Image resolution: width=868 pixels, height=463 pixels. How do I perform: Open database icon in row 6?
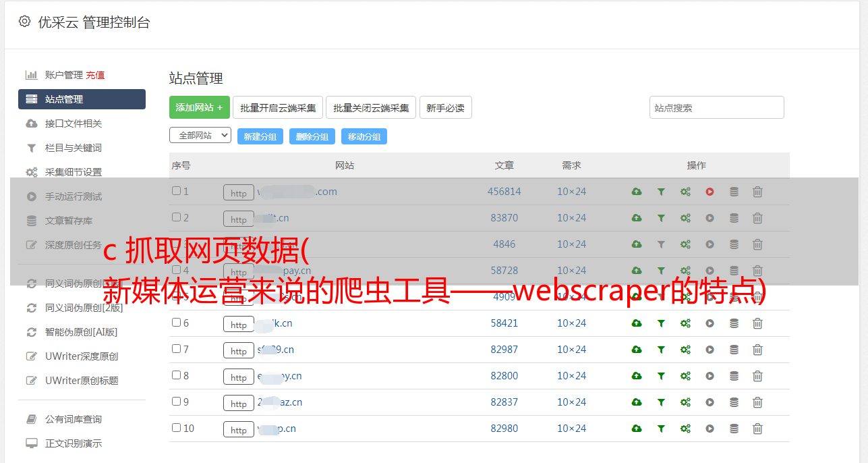pos(734,323)
